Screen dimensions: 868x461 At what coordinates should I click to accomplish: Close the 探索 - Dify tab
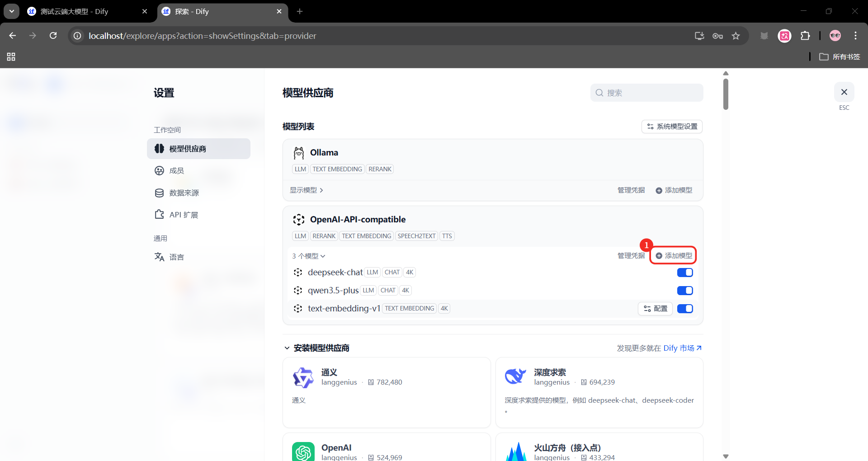[x=279, y=11]
